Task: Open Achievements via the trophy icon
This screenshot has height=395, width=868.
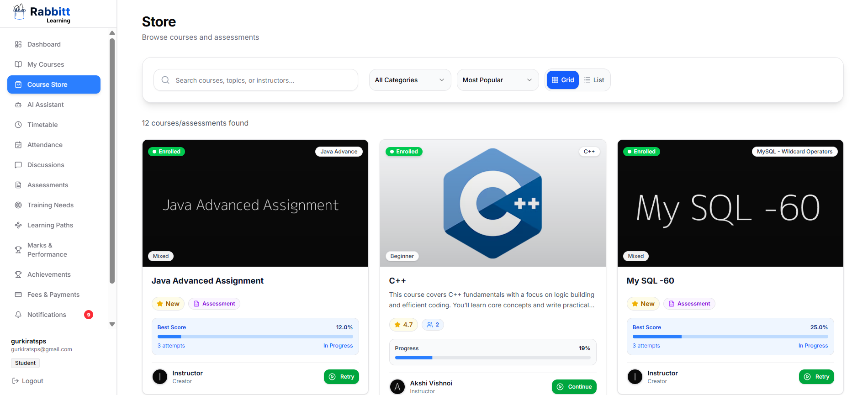Action: pos(18,274)
